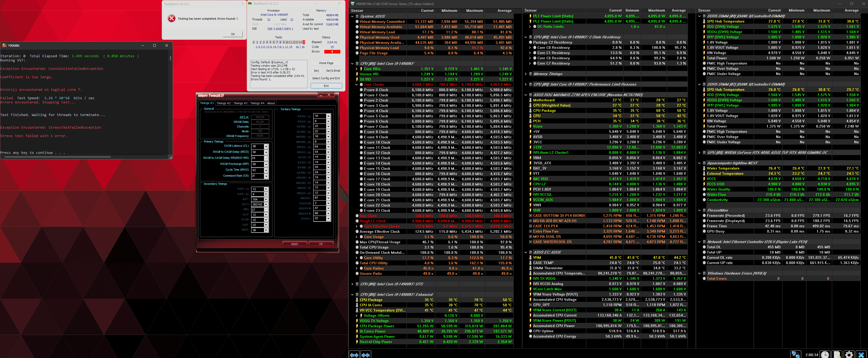
Task: Open Cycle Time (tRAS) dropdown
Action: coord(266,170)
